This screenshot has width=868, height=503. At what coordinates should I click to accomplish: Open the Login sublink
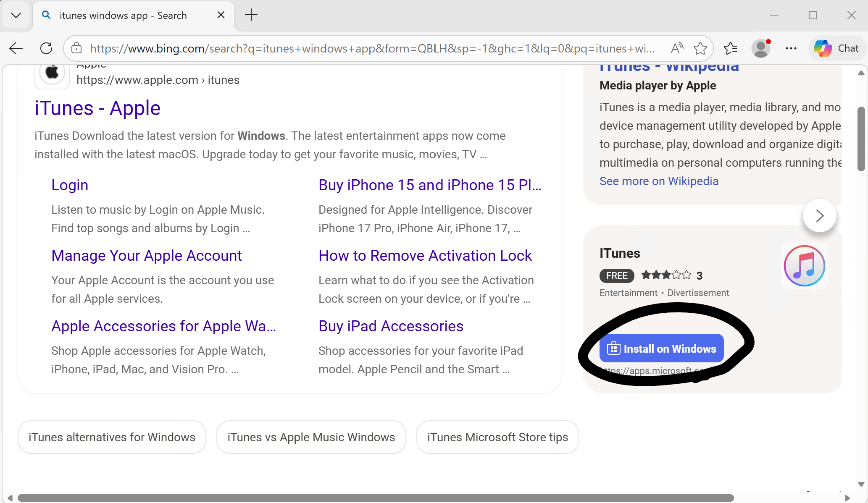tap(70, 185)
